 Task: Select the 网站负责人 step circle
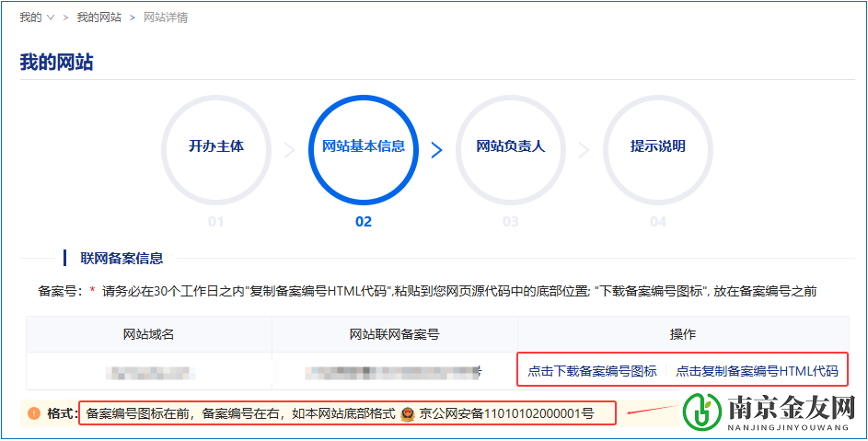[510, 149]
